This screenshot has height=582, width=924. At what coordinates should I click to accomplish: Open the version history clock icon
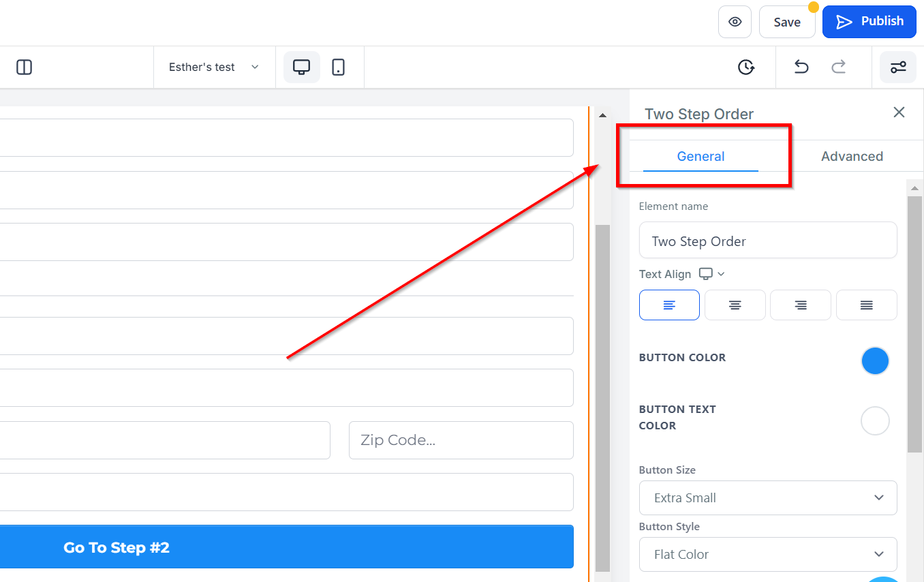tap(746, 67)
